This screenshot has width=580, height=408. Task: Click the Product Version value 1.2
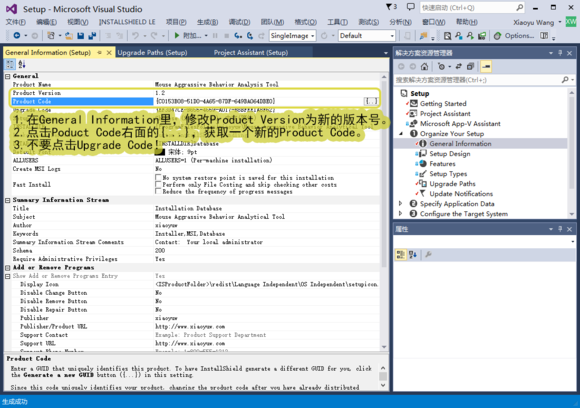pyautogui.click(x=160, y=93)
